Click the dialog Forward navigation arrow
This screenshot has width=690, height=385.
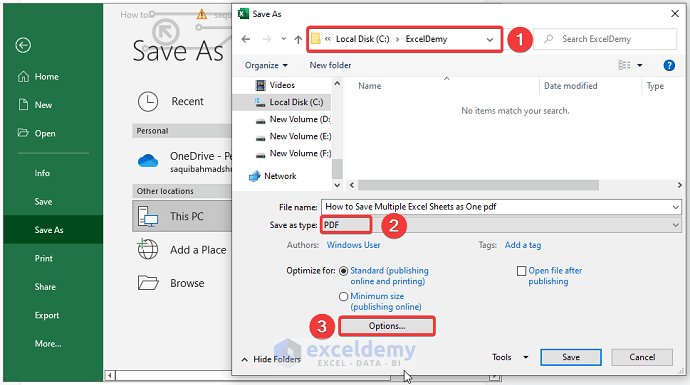(267, 39)
